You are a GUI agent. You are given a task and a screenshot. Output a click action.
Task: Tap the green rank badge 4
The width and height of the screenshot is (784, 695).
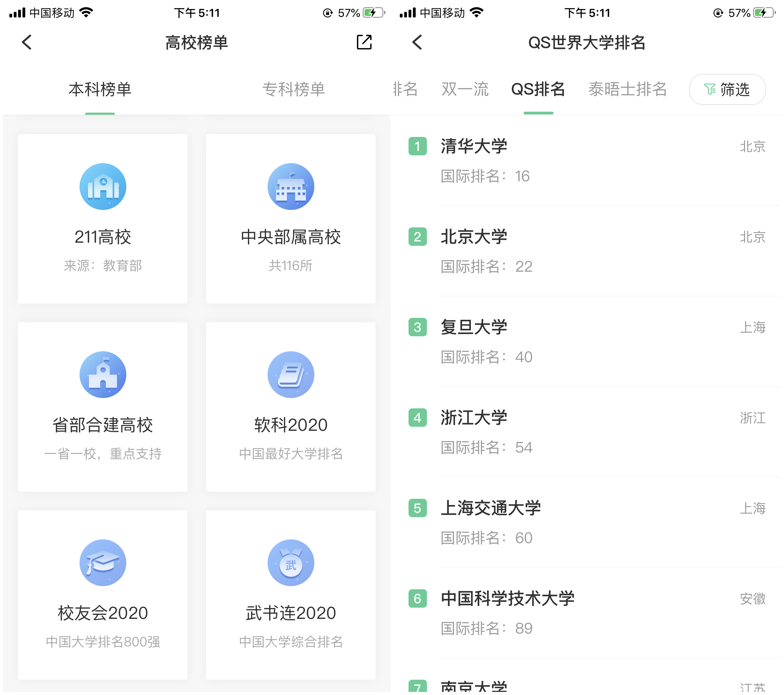click(418, 418)
